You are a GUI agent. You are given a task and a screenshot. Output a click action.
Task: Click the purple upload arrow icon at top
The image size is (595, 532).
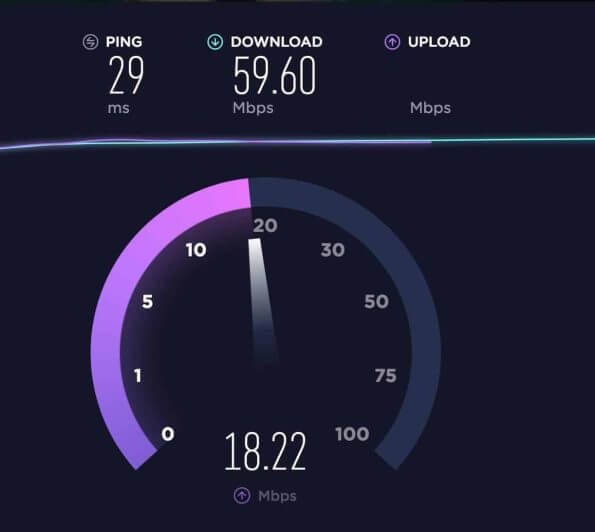click(x=392, y=42)
